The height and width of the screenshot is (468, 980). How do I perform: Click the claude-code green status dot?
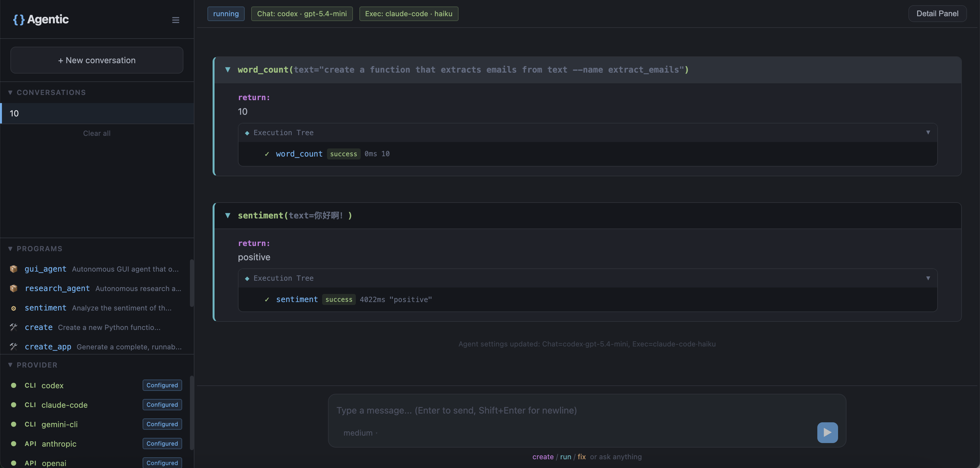tap(14, 405)
